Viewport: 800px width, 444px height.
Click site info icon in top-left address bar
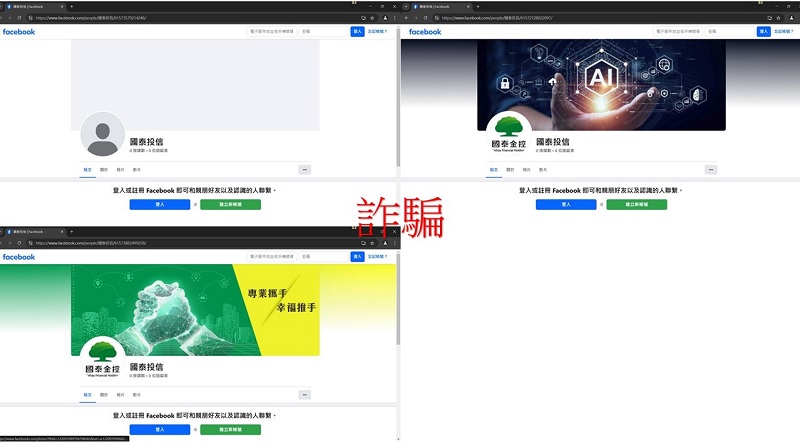pos(31,18)
